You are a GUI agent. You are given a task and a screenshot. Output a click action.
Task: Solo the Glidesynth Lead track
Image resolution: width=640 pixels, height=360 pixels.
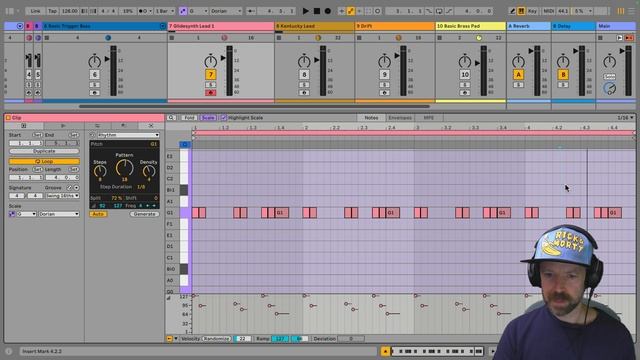(211, 85)
